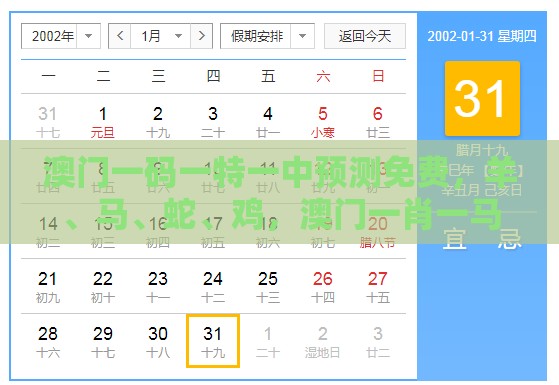Image resolution: width=559 pixels, height=385 pixels.
Task: Select January 24 十二
Action: tap(213, 287)
